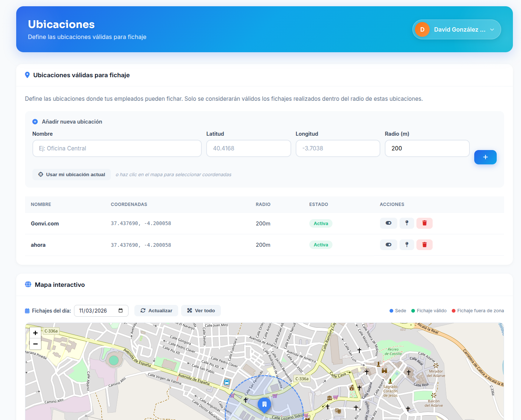Toggle active state of Gonvi.com location
This screenshot has width=521, height=420.
point(388,223)
